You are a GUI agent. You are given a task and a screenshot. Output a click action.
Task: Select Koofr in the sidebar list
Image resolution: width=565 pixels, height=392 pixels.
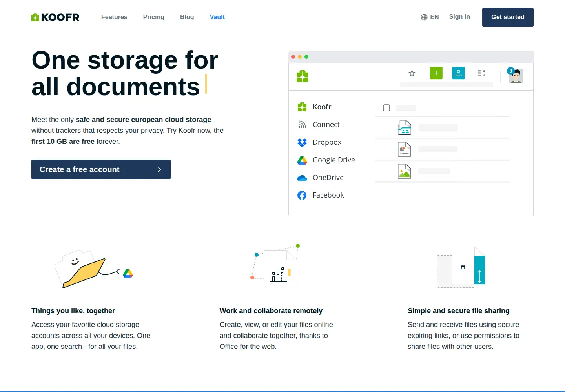pos(322,107)
